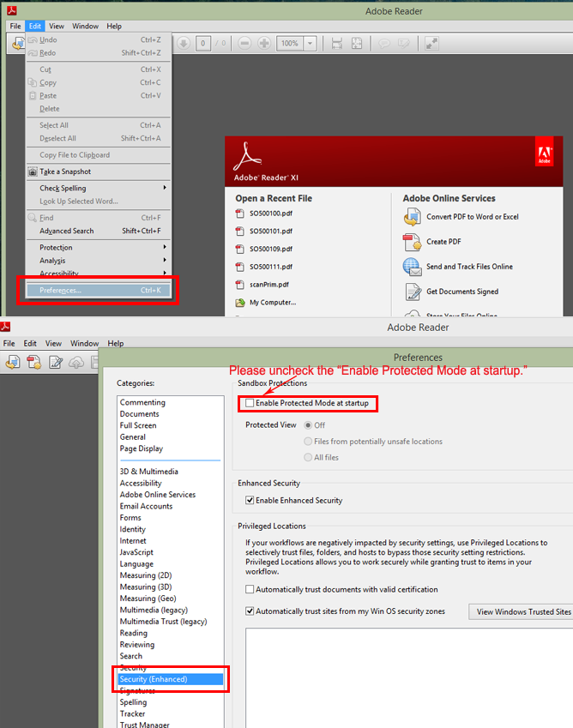The width and height of the screenshot is (573, 728).
Task: Click the empty Privileged Locations list box
Action: point(409,678)
